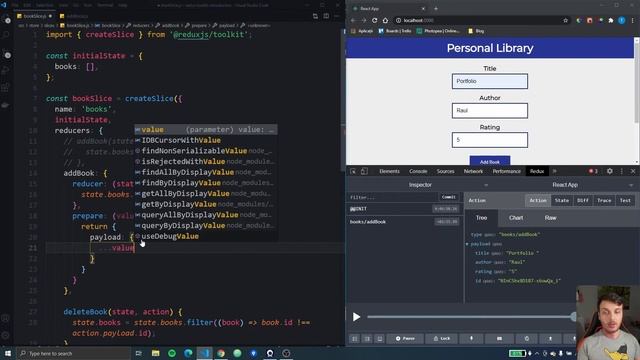
Task: Click the DevTools error count badge
Action: 593,171
